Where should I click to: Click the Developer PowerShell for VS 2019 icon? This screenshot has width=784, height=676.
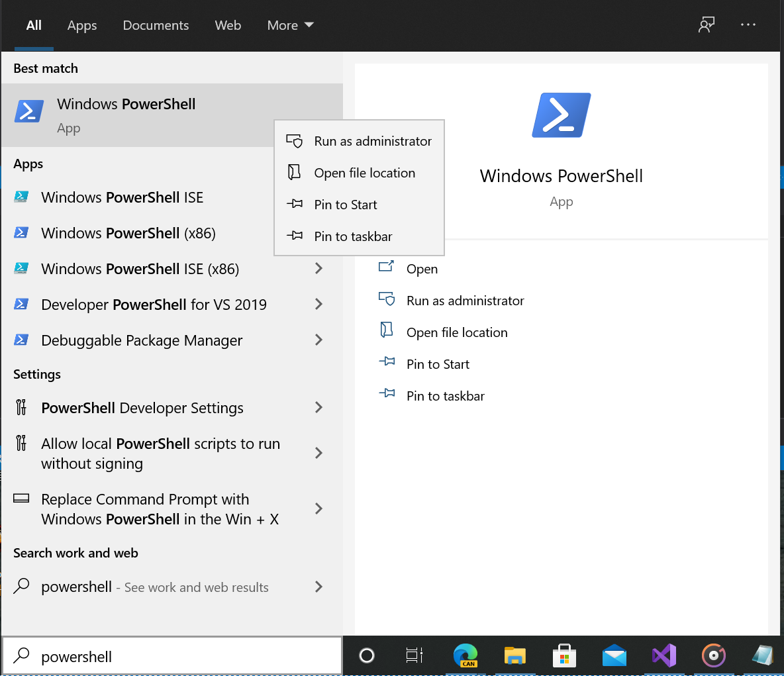21,304
